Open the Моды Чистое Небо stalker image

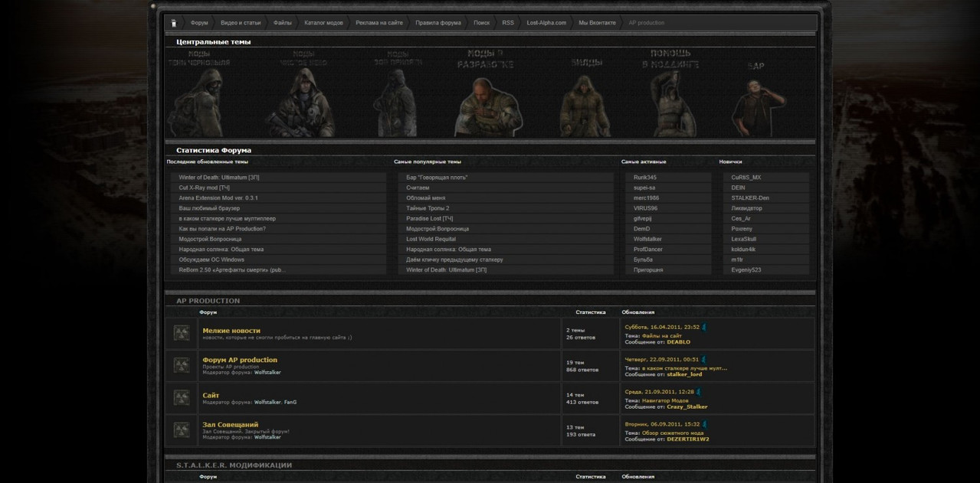[301, 93]
